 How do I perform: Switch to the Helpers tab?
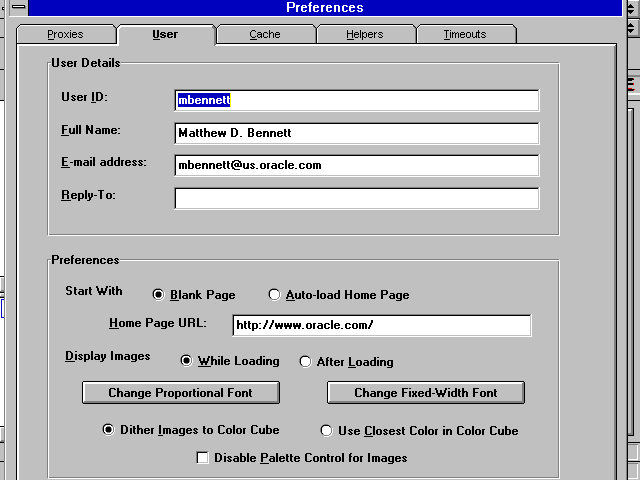point(365,35)
